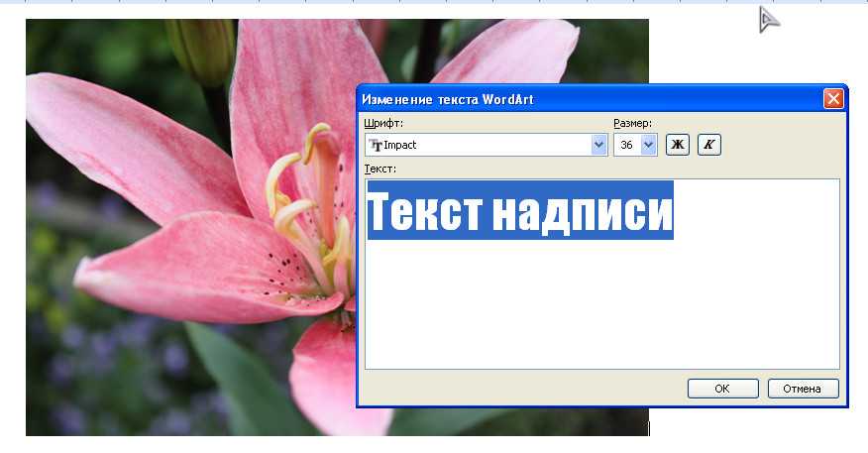Toggle italic with the К button

[x=708, y=145]
